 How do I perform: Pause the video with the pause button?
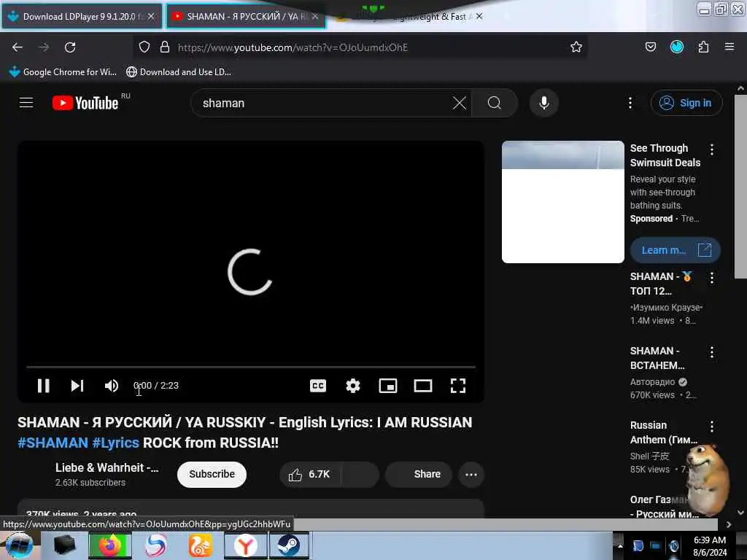click(43, 386)
